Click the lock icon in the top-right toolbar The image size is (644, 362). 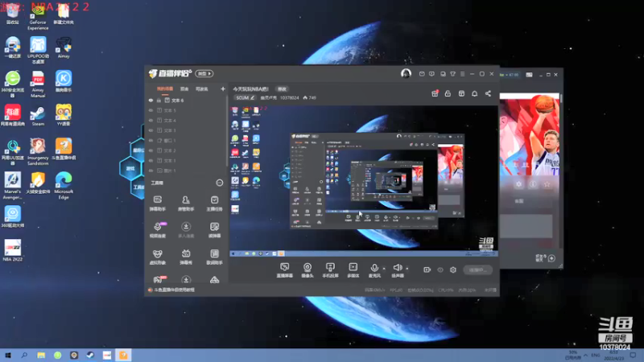(448, 93)
